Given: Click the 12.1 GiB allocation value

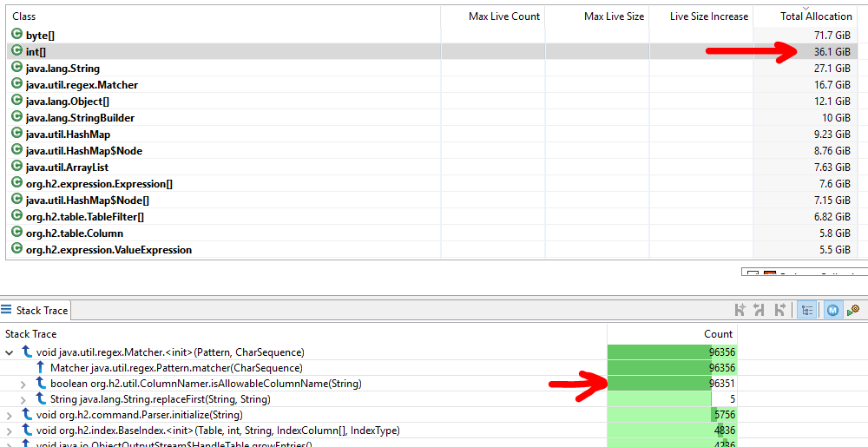Looking at the screenshot, I should tap(832, 102).
